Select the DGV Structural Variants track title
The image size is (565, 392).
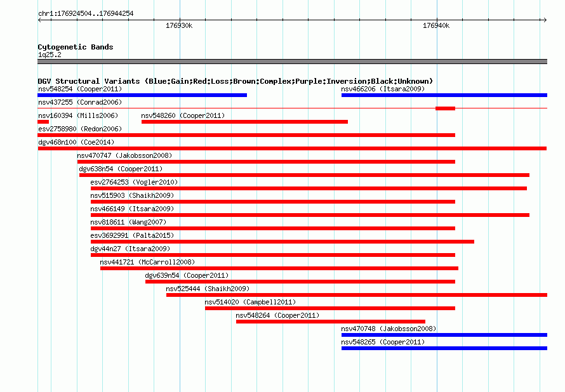point(236,81)
